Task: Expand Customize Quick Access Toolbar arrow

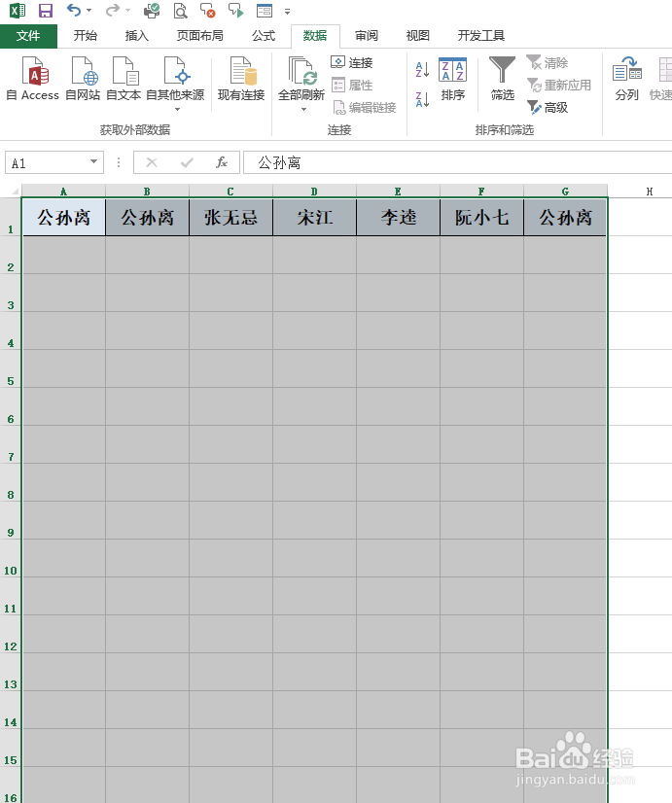Action: tap(287, 12)
